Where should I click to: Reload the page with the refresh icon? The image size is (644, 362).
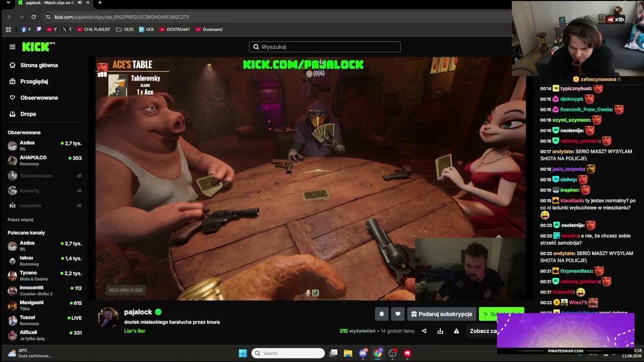[34, 17]
